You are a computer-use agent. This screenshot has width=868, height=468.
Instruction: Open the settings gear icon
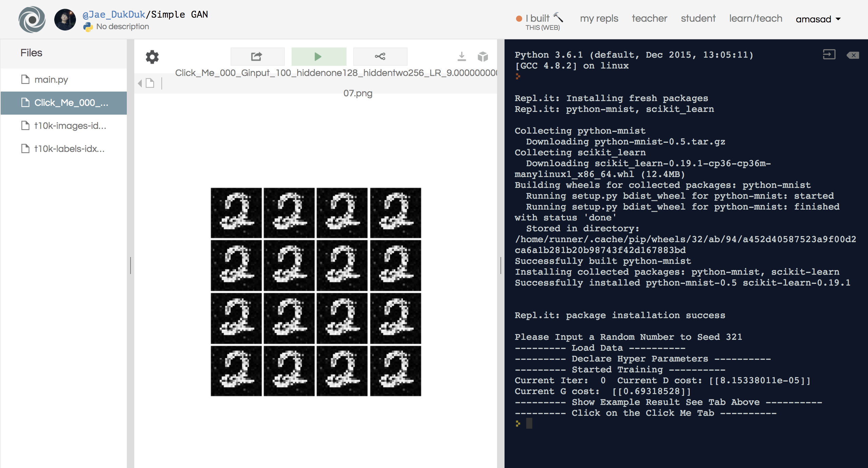152,57
